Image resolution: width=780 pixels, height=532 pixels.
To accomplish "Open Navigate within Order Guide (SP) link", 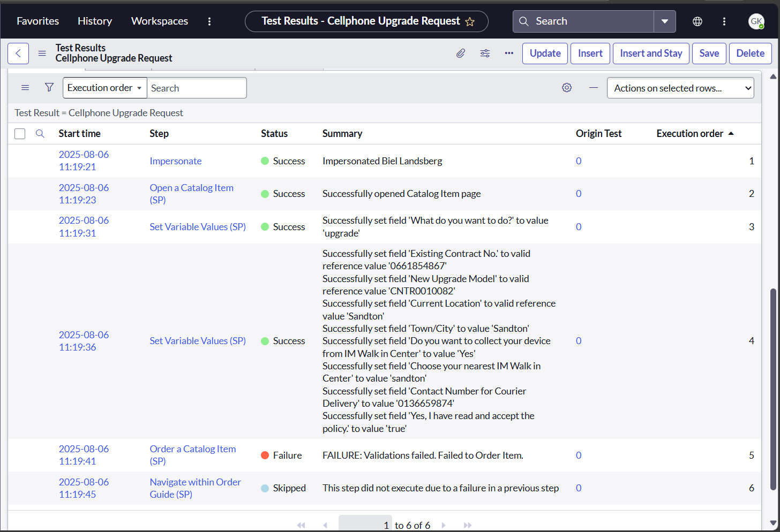I will [x=196, y=488].
